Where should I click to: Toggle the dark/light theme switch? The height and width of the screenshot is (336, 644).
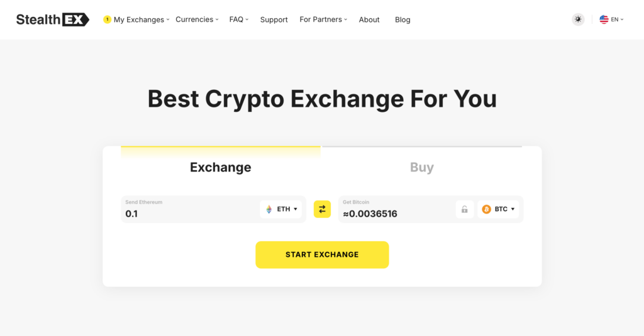pyautogui.click(x=578, y=19)
